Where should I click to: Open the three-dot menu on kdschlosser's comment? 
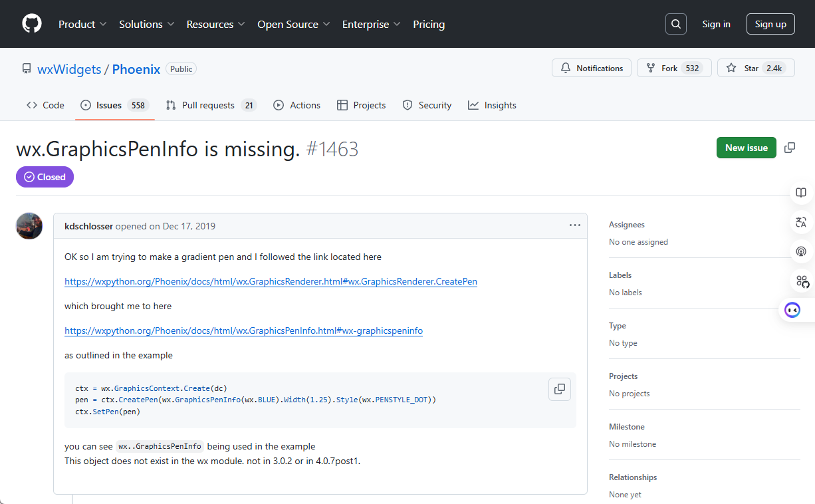tap(575, 225)
